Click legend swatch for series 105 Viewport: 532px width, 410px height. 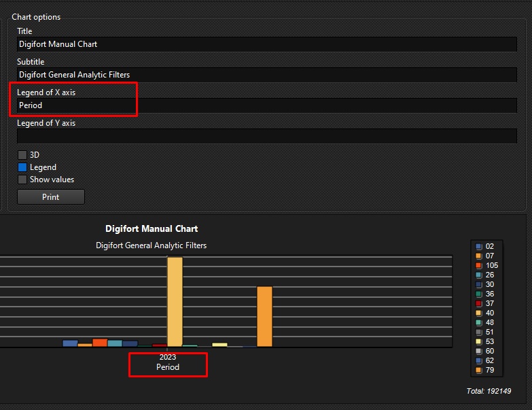(x=479, y=265)
